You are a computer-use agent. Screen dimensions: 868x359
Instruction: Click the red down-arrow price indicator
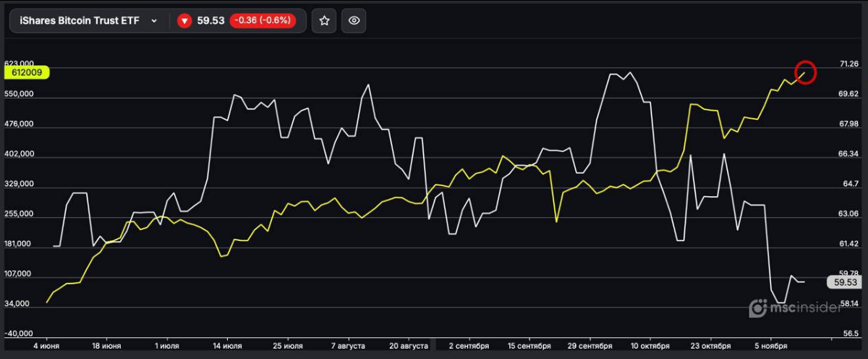(x=184, y=21)
